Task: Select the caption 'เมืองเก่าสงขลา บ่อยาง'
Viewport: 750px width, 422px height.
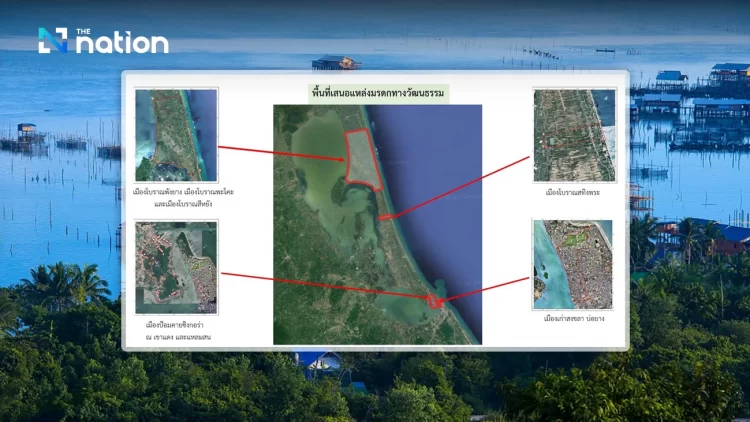Action: [x=575, y=318]
